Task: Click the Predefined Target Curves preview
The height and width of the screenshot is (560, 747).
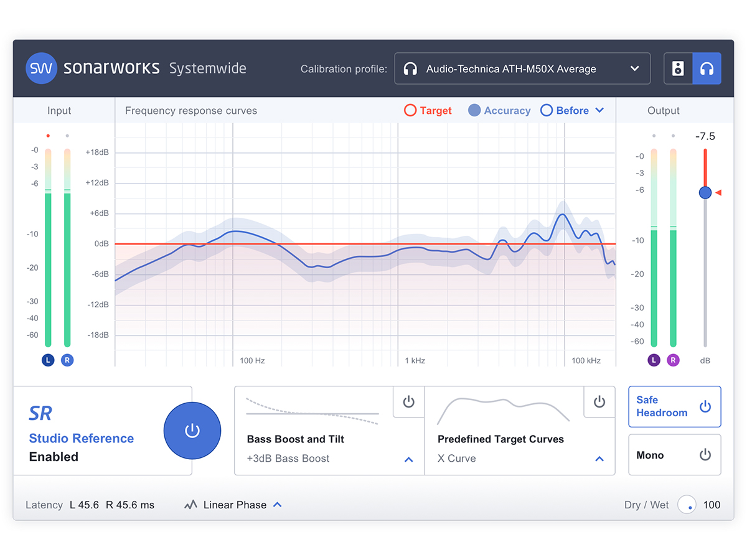Action: pyautogui.click(x=503, y=410)
